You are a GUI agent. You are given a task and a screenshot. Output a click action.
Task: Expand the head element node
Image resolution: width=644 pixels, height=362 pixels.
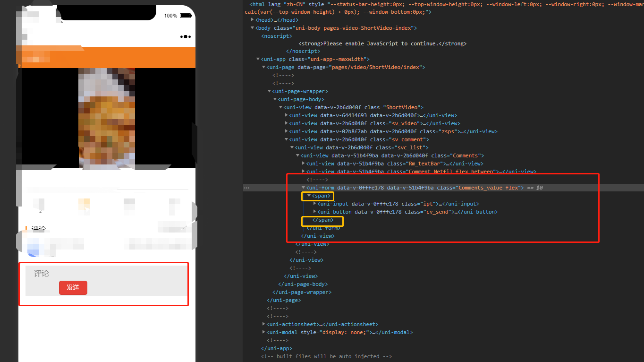[x=253, y=20]
